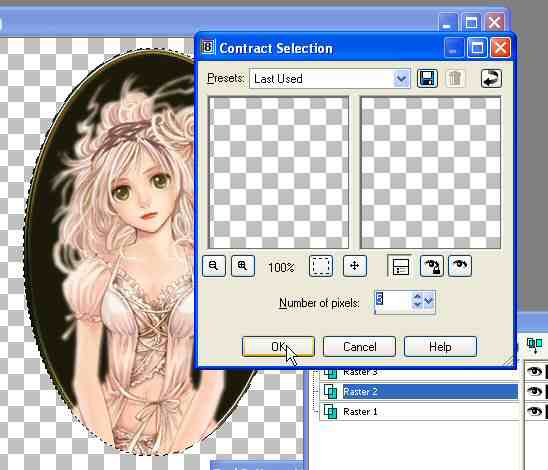Click the Raster 3 layer type icon

click(330, 373)
